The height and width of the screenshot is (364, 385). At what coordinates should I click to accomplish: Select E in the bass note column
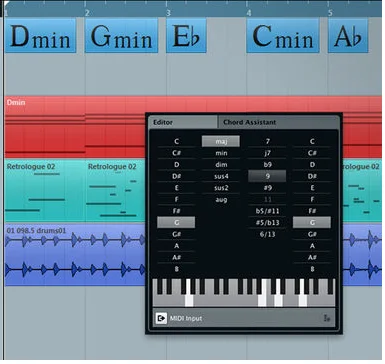point(312,188)
